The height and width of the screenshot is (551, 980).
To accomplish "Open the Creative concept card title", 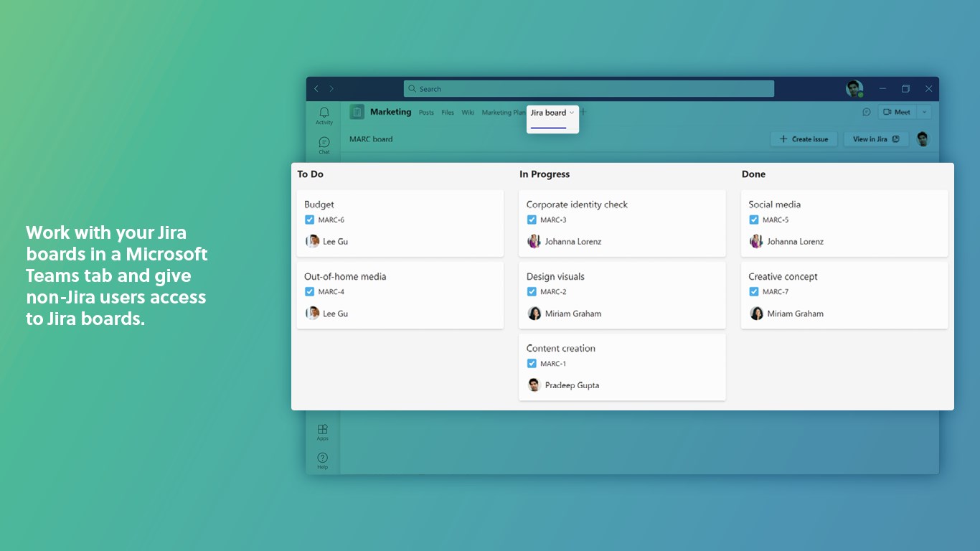I will [x=783, y=276].
